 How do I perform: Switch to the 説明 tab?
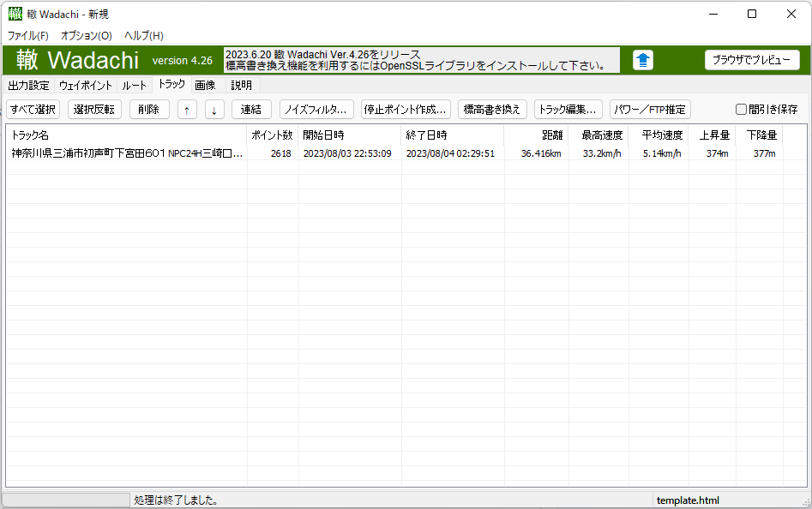(x=241, y=86)
